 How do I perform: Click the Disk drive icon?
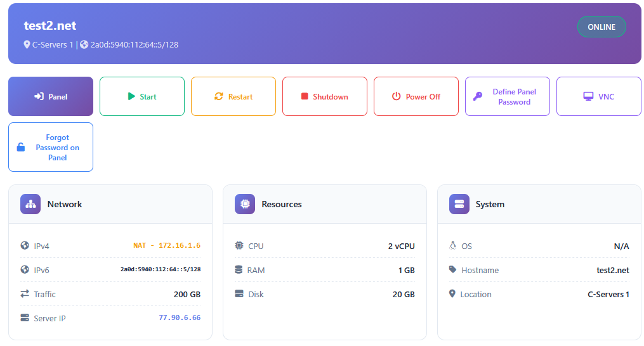click(239, 294)
